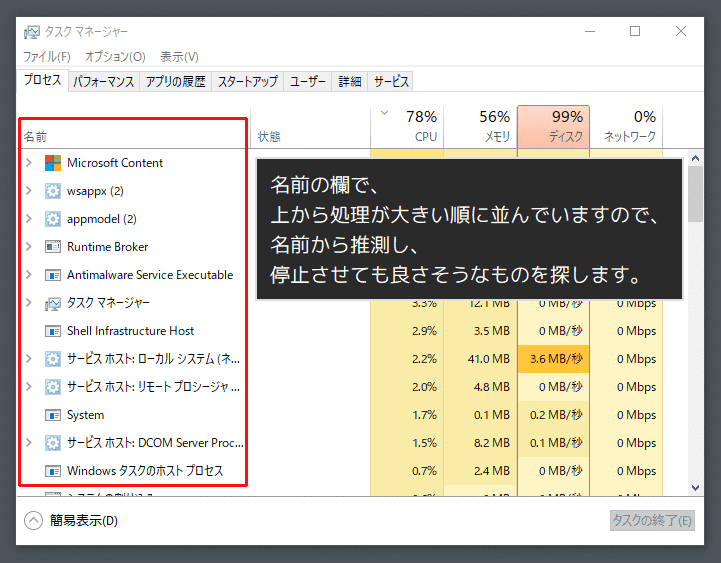Open the スタートアップ tab
The height and width of the screenshot is (563, 721).
(247, 82)
